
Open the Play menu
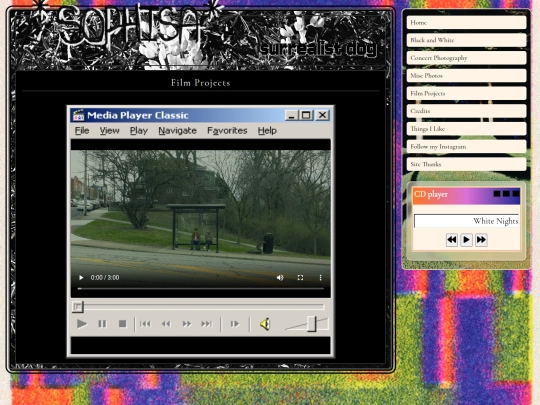[139, 131]
